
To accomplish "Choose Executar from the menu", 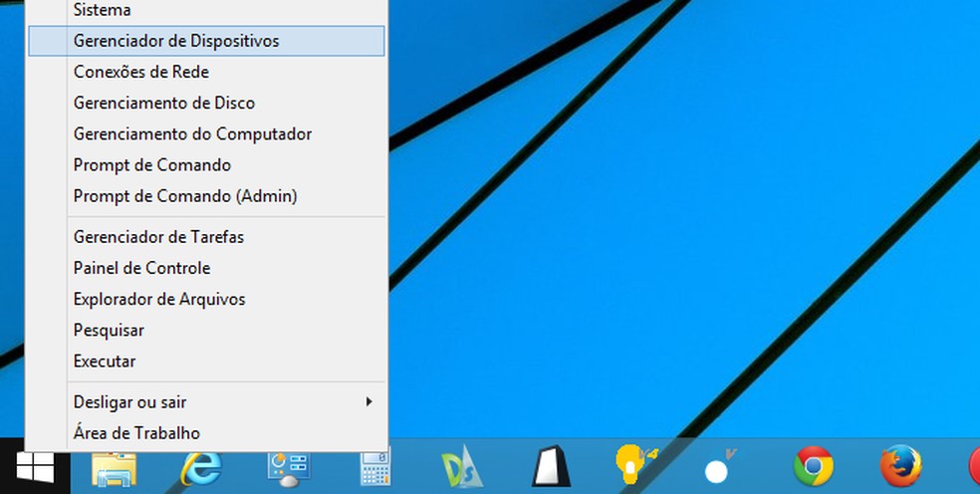I will click(x=206, y=361).
